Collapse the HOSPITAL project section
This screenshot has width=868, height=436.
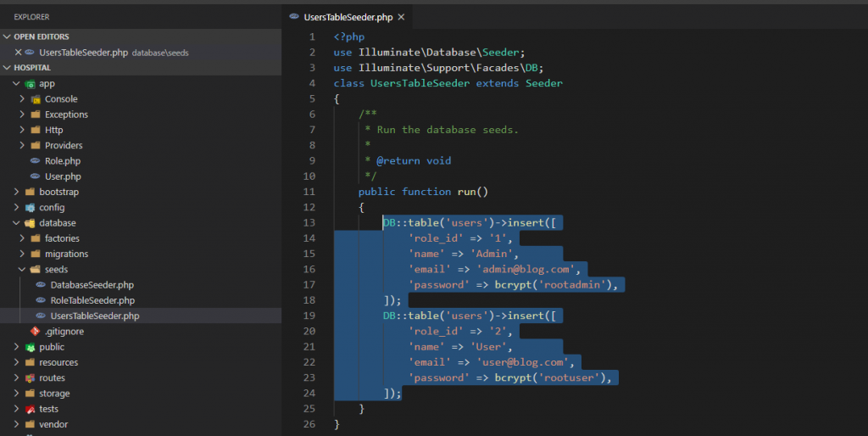click(x=8, y=68)
